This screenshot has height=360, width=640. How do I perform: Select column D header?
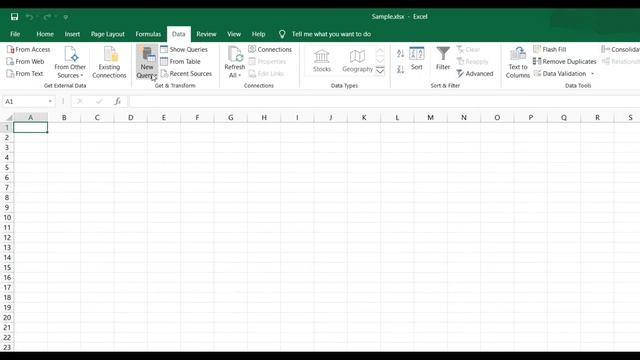pos(131,118)
